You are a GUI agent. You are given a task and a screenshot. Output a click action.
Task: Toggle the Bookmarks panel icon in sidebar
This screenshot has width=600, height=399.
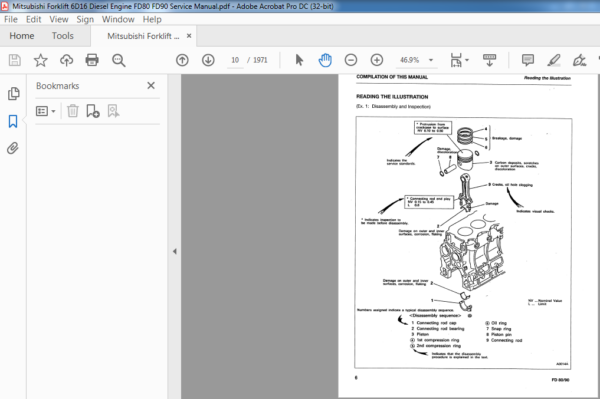pyautogui.click(x=13, y=121)
